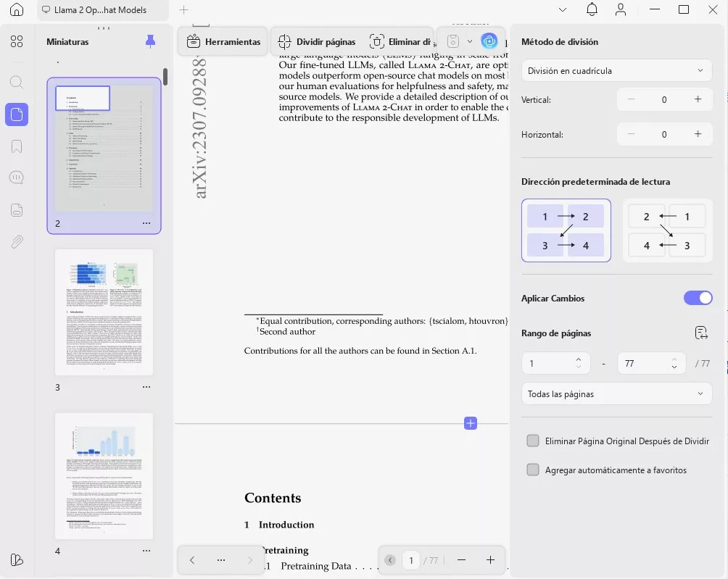The image size is (728, 579).
Task: Click the Horizontal value field
Action: coord(664,134)
